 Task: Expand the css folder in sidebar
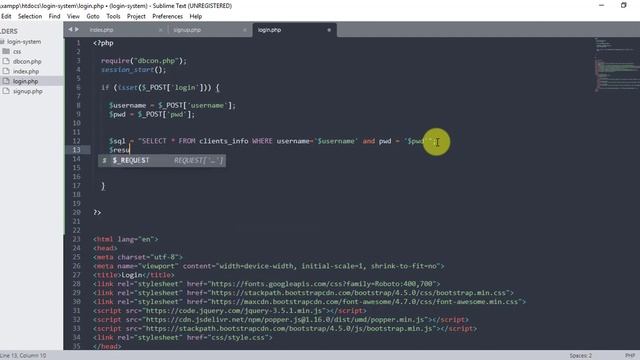pyautogui.click(x=17, y=51)
